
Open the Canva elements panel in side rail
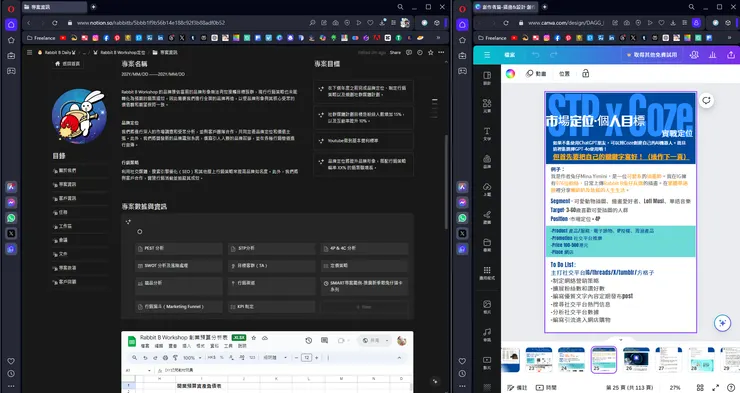[487, 106]
